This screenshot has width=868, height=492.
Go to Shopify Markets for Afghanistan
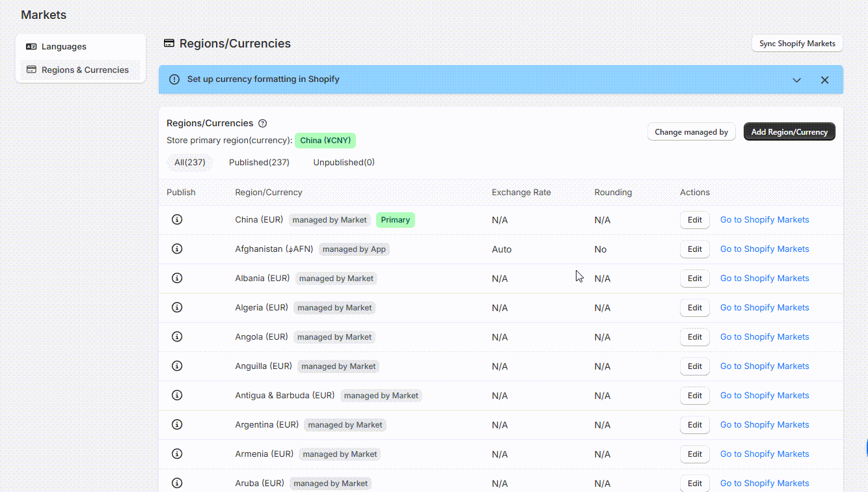coord(765,249)
